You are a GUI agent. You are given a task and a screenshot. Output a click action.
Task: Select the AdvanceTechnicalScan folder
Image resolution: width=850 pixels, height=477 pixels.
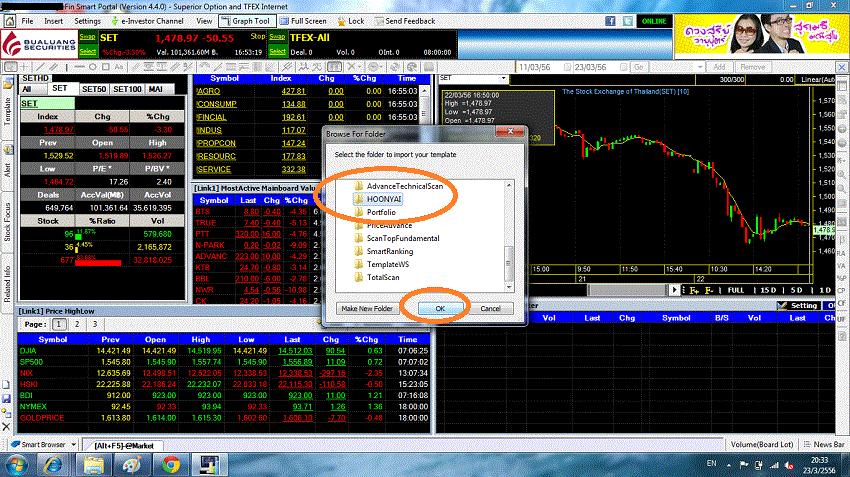398,186
